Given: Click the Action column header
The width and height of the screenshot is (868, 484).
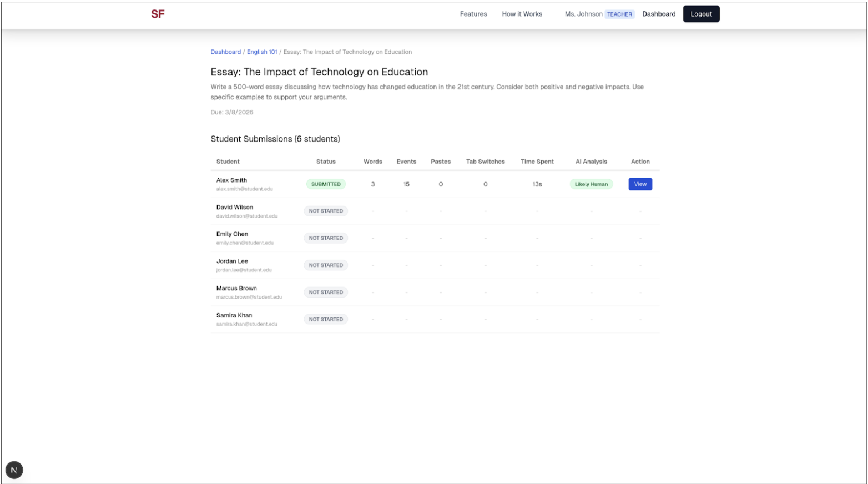Looking at the screenshot, I should pyautogui.click(x=640, y=162).
